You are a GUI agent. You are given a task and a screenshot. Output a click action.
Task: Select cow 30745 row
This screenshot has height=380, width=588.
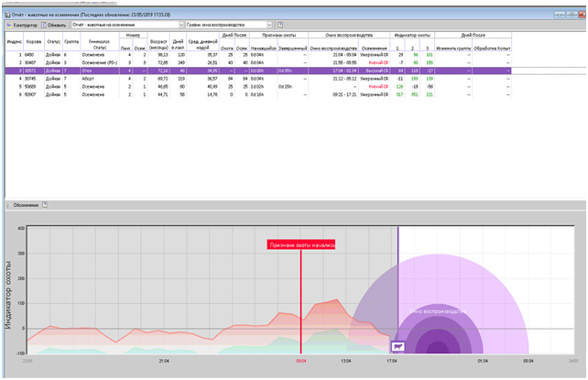258,79
